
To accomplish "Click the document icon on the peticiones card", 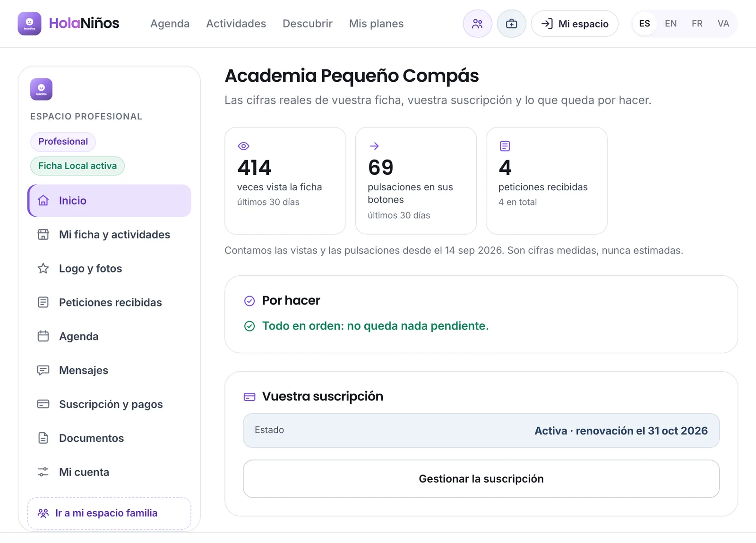I will click(505, 146).
